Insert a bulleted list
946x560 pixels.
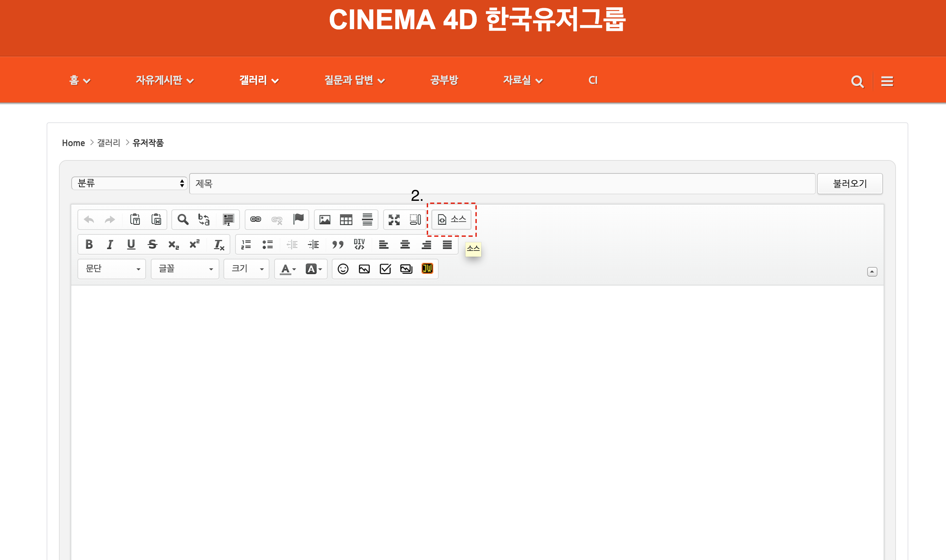pos(268,244)
